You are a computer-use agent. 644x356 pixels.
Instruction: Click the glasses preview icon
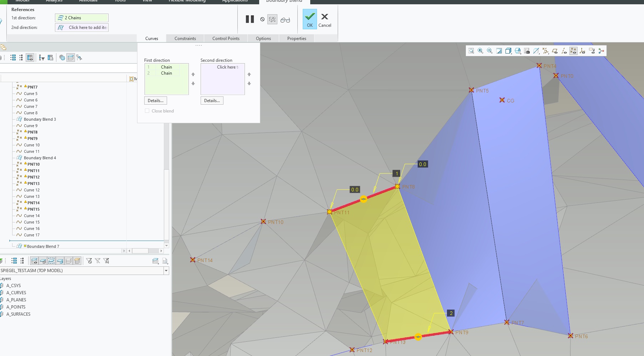click(x=285, y=20)
